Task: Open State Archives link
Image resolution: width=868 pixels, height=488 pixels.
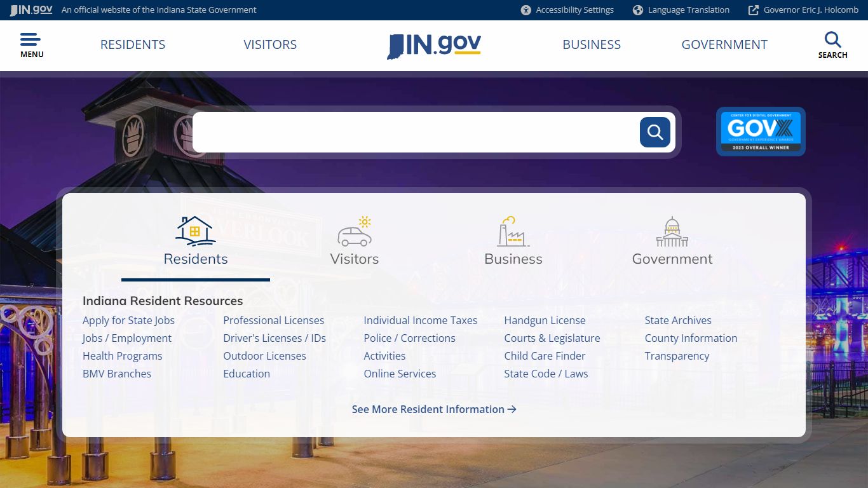Action: pos(678,320)
